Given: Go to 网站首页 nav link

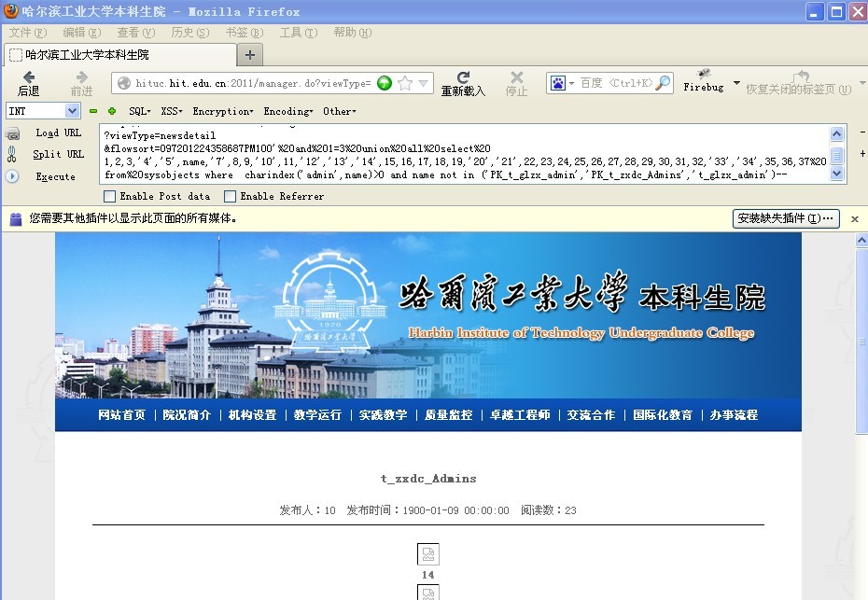Looking at the screenshot, I should (121, 415).
